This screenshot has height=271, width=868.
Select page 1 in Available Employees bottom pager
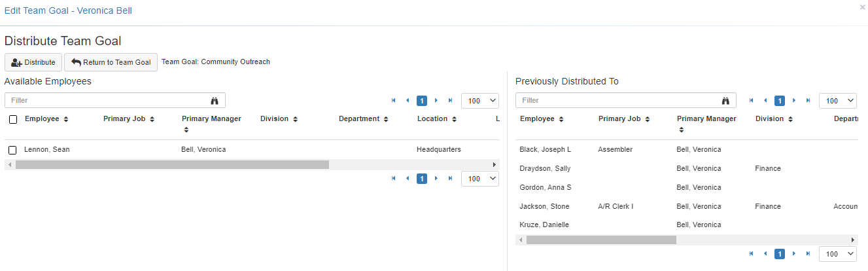422,179
